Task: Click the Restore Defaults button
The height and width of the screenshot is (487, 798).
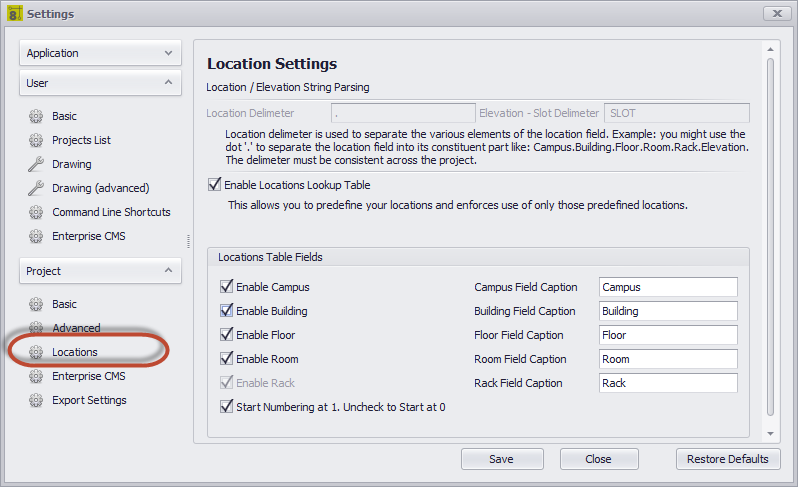Action: click(x=728, y=459)
